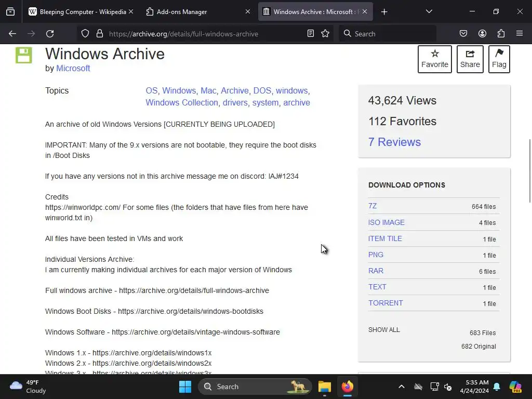The image size is (532, 399).
Task: Open the drivers topic link
Action: (235, 102)
